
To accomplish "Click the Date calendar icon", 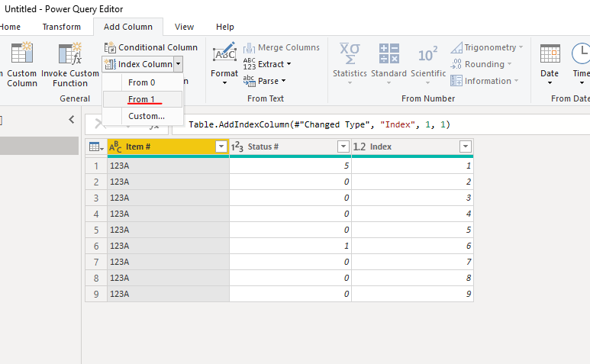I will pos(550,53).
